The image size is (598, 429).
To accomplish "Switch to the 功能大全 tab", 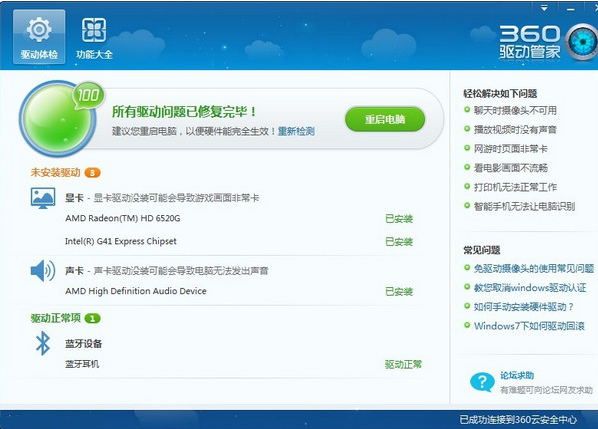I will (x=94, y=37).
